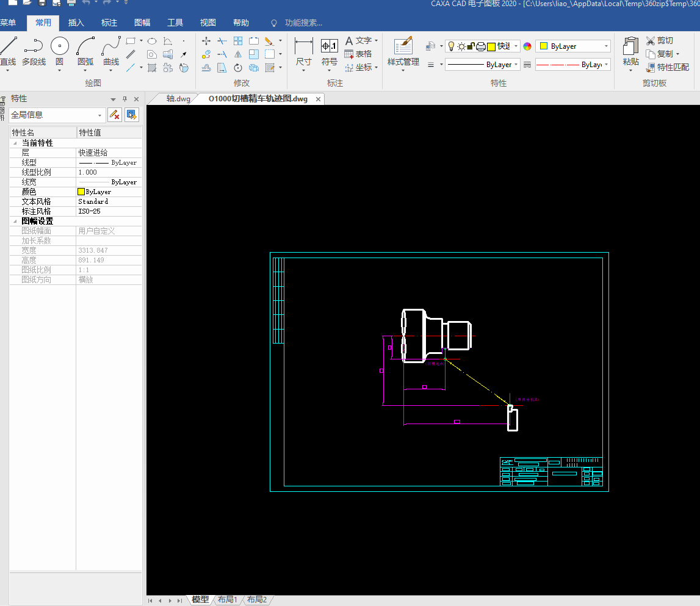Click the trim tool icon
700x606 pixels.
click(x=222, y=41)
